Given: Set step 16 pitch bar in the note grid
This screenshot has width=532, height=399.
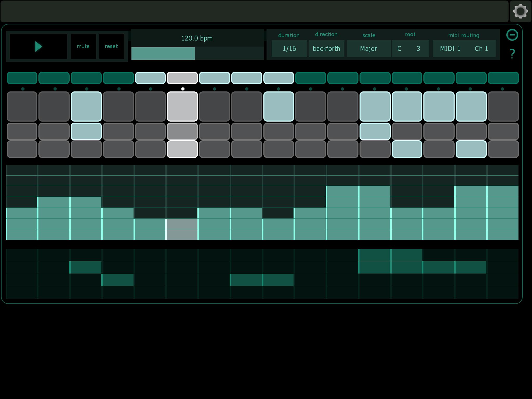Looking at the screenshot, I should coord(503,213).
